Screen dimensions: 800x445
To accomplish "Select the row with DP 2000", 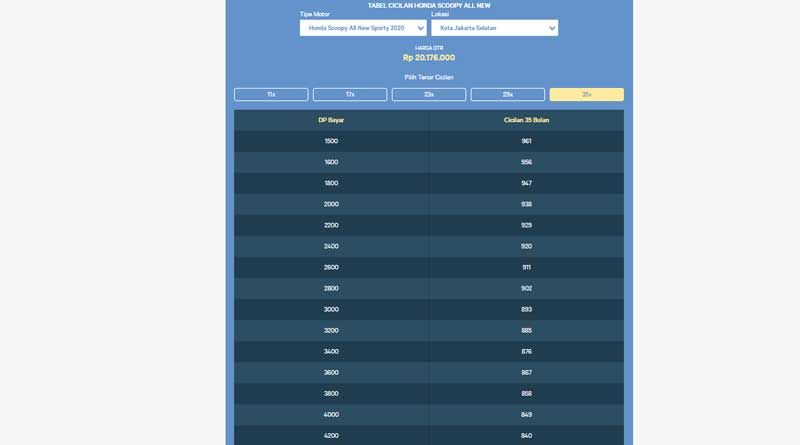I will 331,204.
